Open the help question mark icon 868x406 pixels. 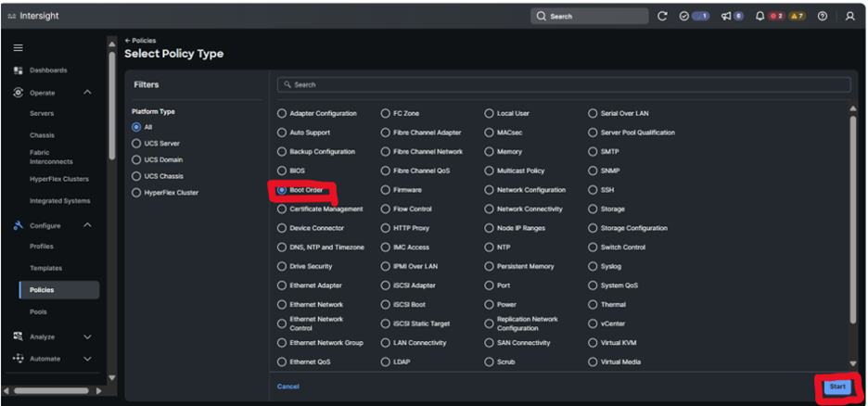[822, 17]
